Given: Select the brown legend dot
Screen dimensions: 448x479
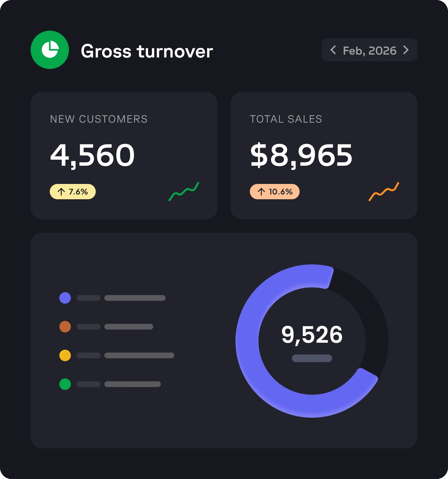Looking at the screenshot, I should (x=65, y=327).
